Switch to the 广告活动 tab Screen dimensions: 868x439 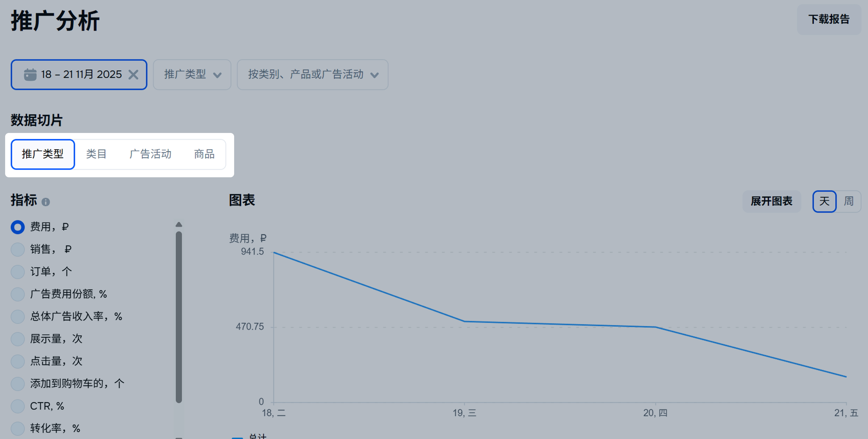point(150,154)
